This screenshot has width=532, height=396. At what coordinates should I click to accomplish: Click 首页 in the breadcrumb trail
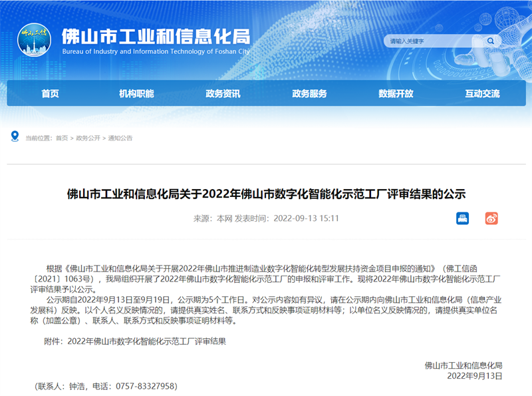click(x=61, y=138)
